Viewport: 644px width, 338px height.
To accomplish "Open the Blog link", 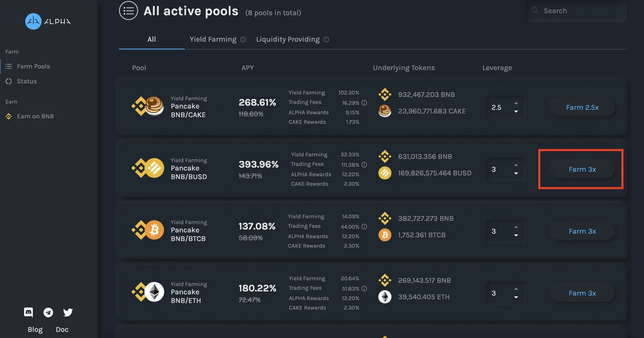I will click(35, 330).
